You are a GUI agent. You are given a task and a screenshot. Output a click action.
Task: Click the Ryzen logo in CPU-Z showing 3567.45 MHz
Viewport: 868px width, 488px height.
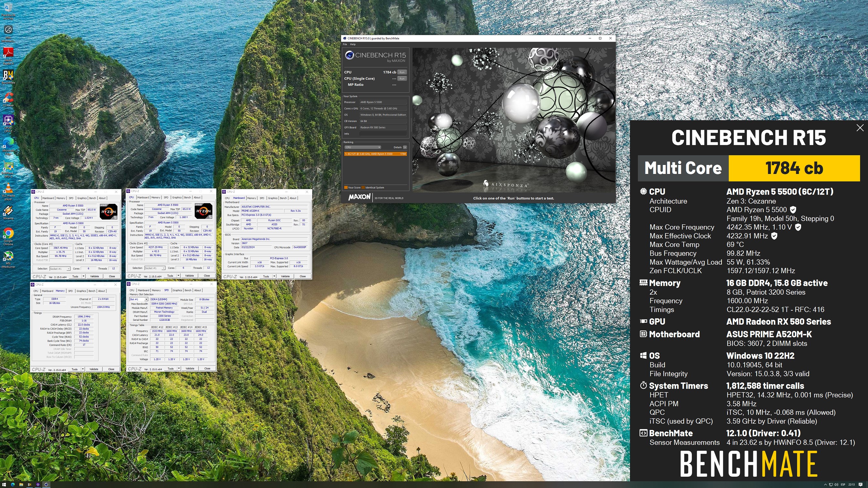coord(108,211)
